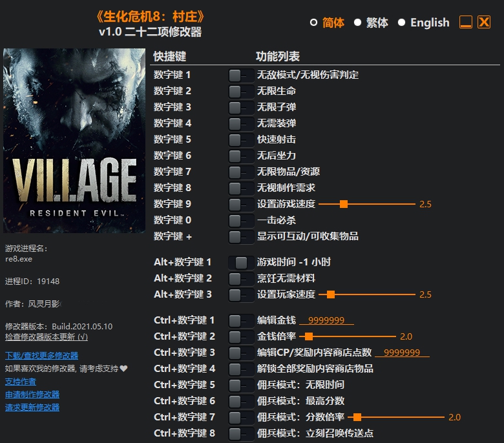Turn on 无限子弹 switch
Screen dimensions: 504x443
tap(241, 108)
